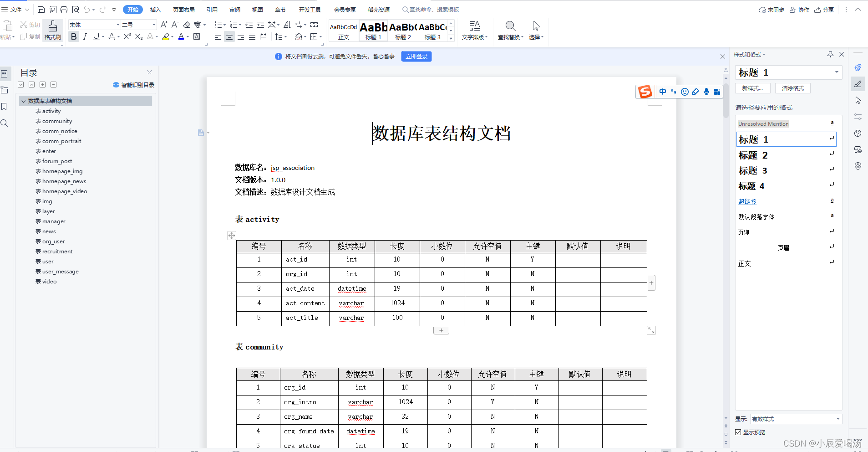Insert a bulleted list
Screen dimensions: 868x452
(x=218, y=25)
